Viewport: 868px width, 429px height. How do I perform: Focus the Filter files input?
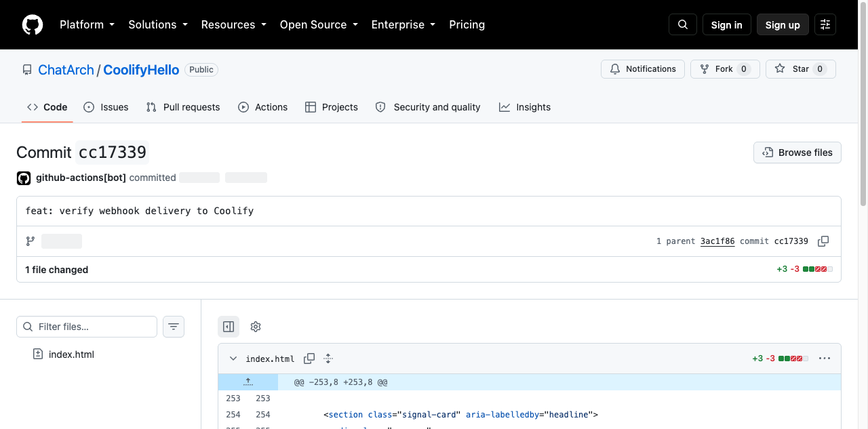click(x=87, y=327)
